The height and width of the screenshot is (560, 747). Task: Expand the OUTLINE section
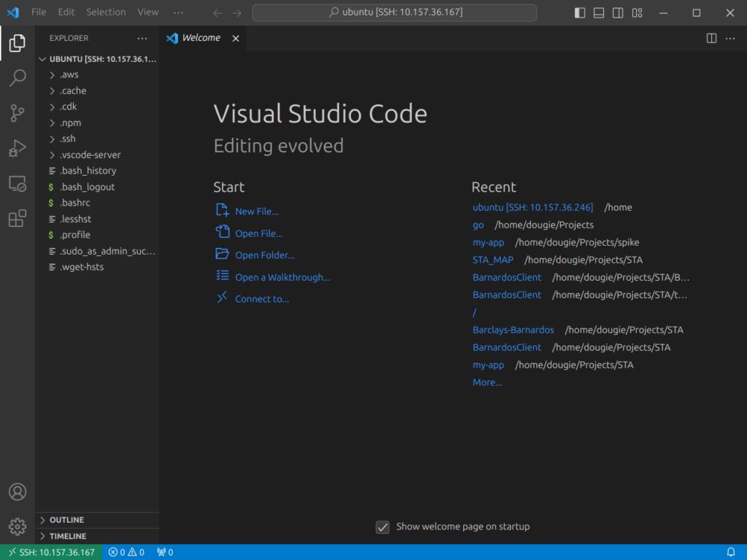tap(66, 519)
